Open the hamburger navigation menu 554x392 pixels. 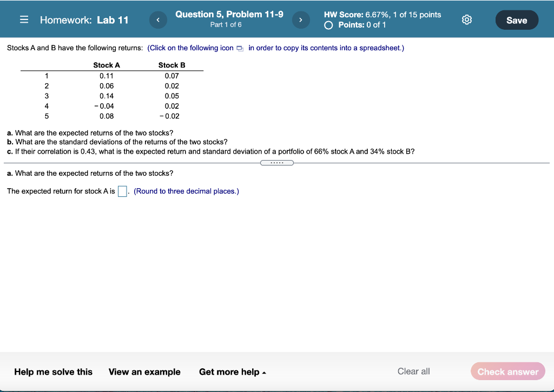click(23, 19)
